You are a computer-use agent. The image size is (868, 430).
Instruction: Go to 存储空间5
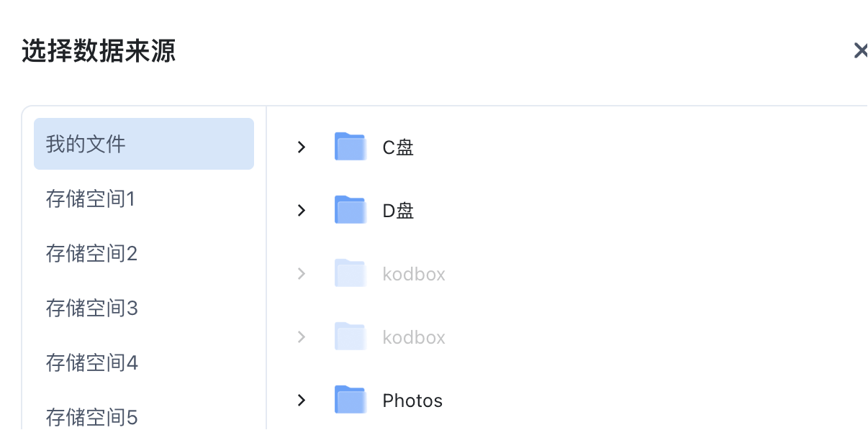(x=144, y=416)
